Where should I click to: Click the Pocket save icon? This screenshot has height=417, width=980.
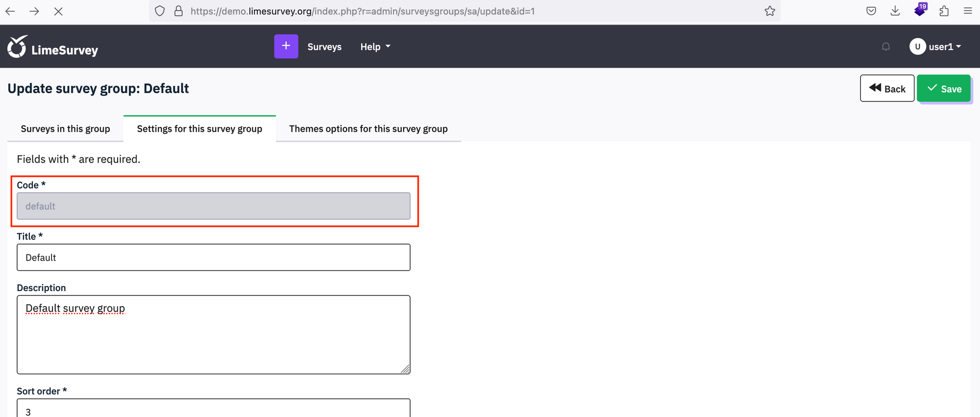click(x=871, y=11)
